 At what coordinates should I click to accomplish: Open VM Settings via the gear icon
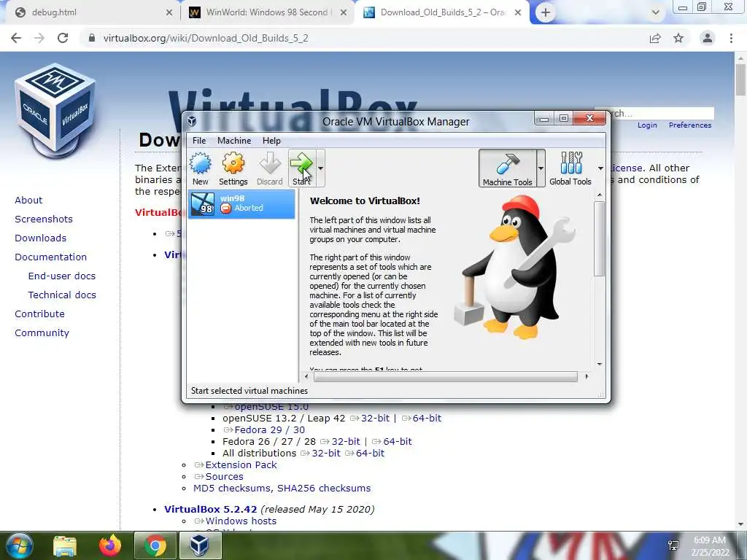[x=233, y=168]
